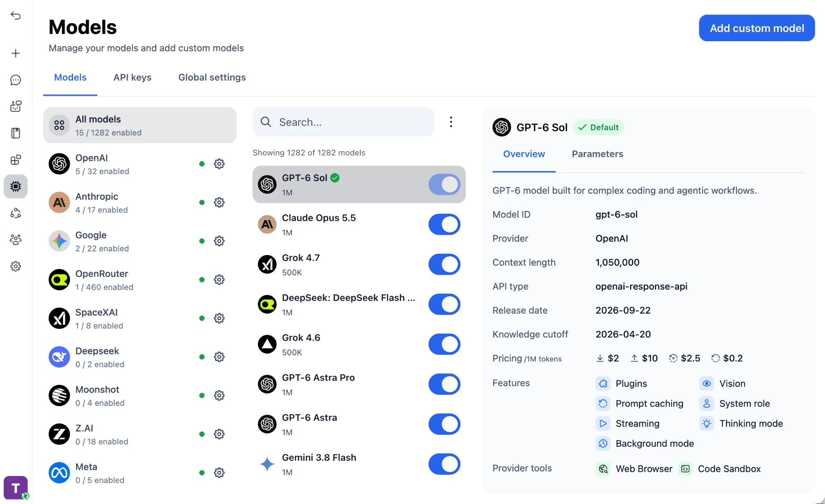
Task: Open OpenAI provider settings gear
Action: point(219,164)
